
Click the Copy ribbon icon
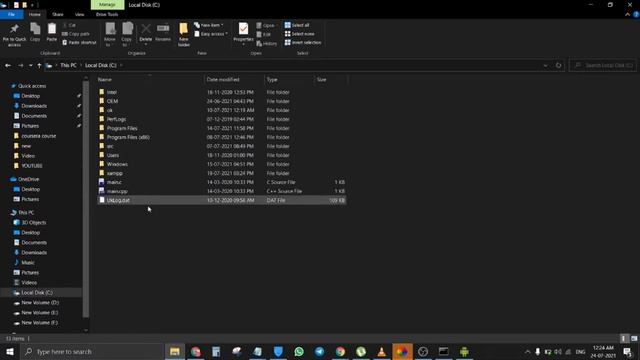35,32
